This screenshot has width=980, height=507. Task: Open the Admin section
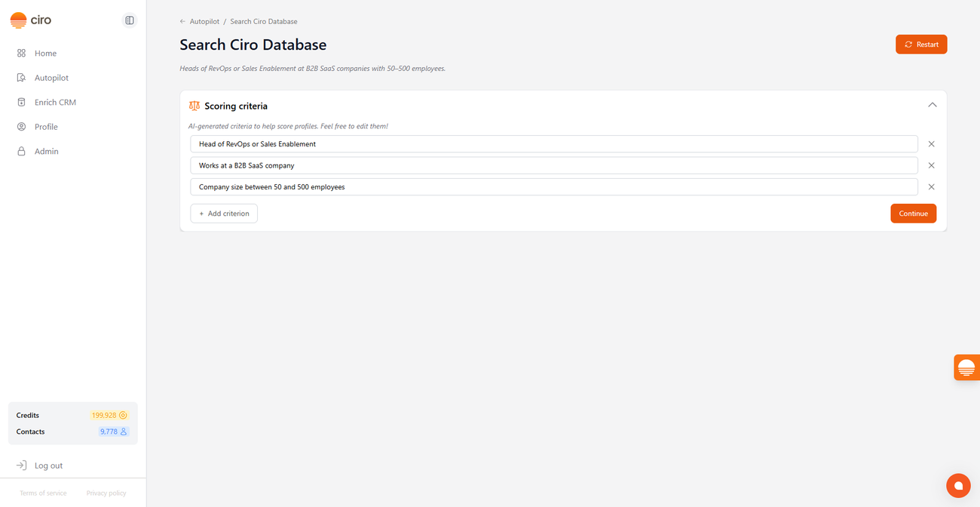46,152
